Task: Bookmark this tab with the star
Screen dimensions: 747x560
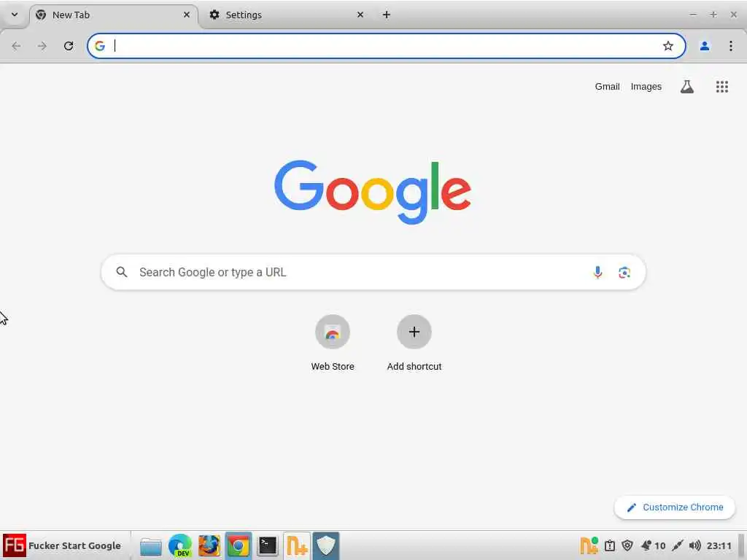Action: tap(668, 46)
